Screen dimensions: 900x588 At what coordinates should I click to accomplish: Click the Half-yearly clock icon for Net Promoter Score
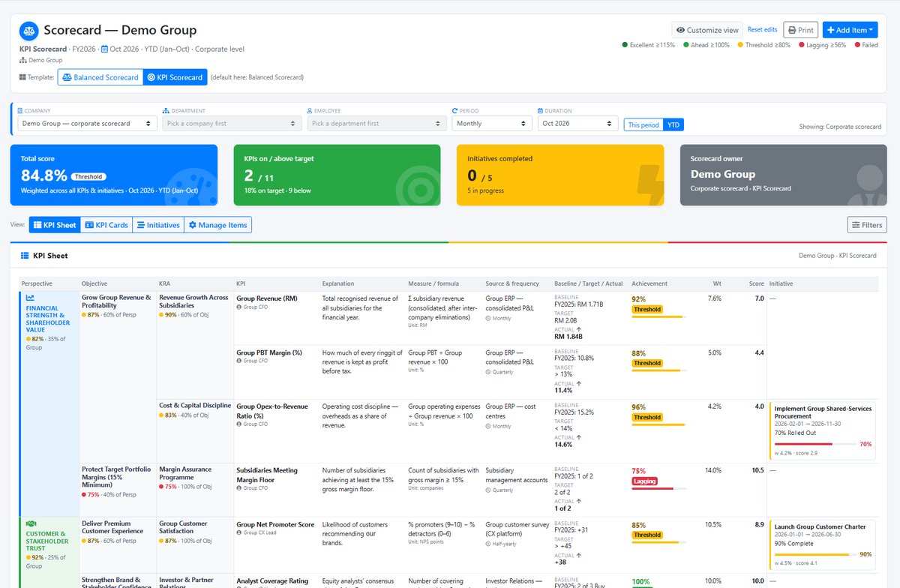coord(488,544)
